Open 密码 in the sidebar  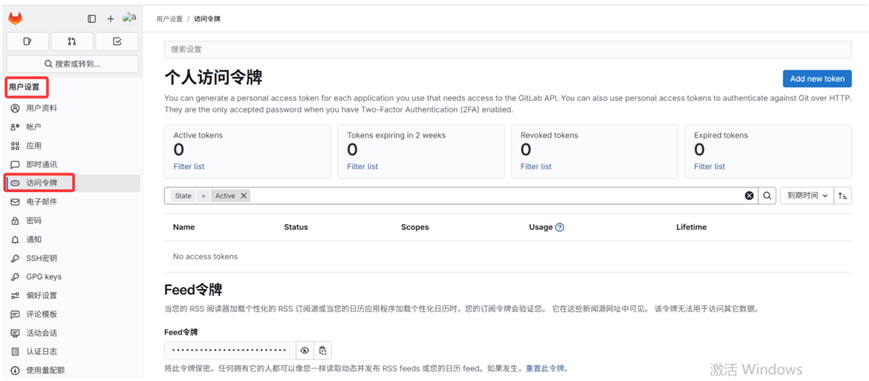[x=73, y=221]
